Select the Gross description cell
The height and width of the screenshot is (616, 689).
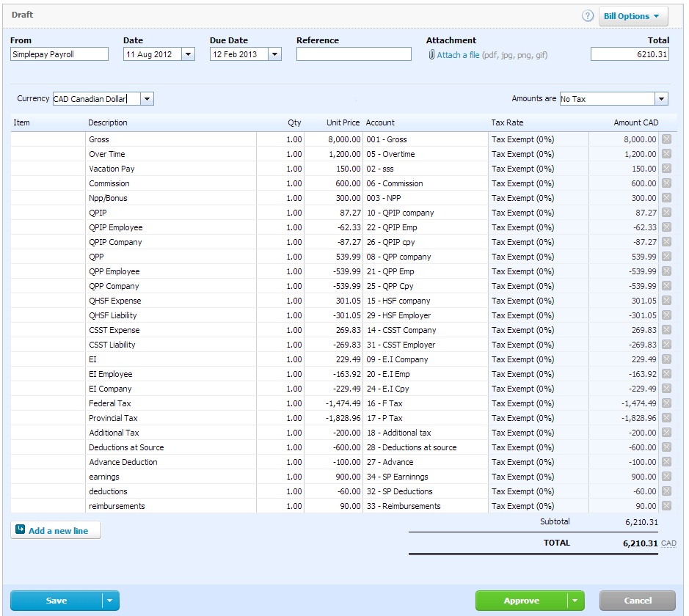(171, 139)
